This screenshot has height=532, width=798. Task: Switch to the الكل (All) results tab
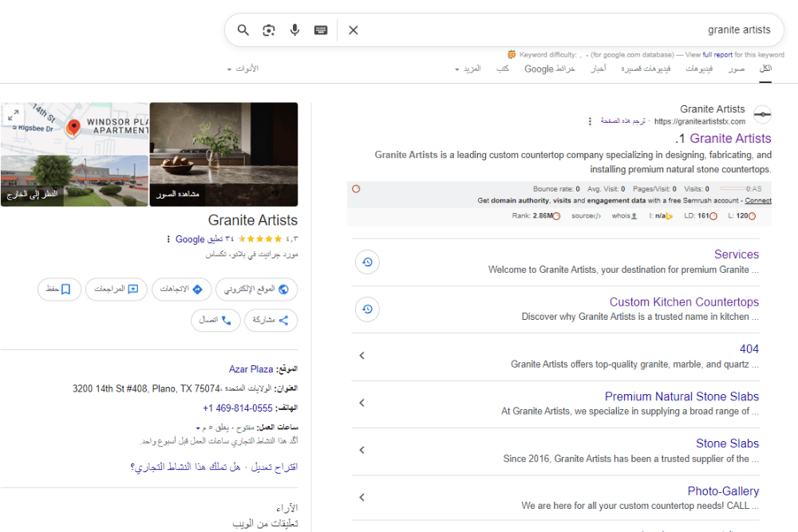pyautogui.click(x=765, y=69)
